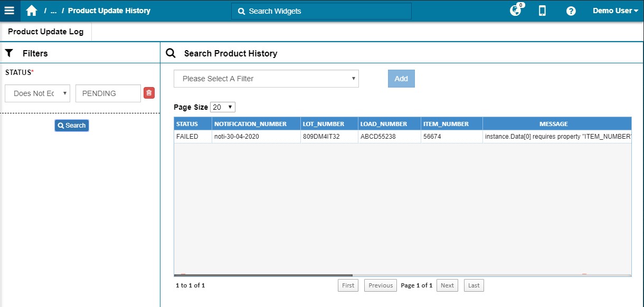Open the hamburger menu
The height and width of the screenshot is (307, 644).
[x=10, y=10]
